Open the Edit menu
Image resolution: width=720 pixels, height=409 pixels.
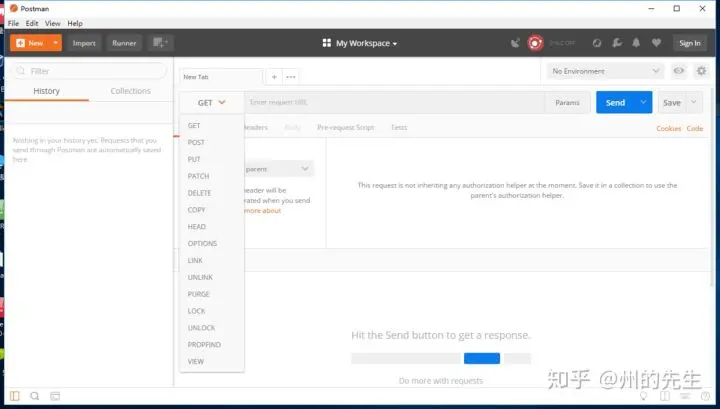tap(32, 23)
